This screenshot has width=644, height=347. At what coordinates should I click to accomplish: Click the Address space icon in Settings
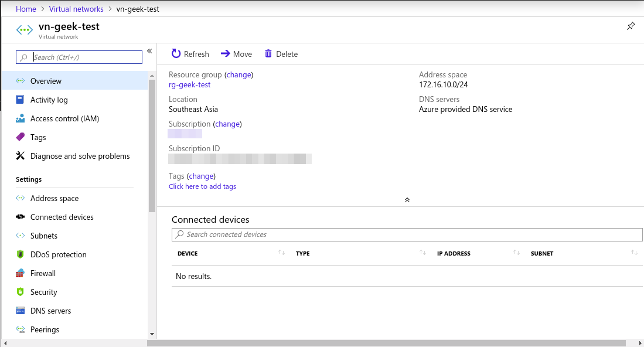tap(20, 198)
